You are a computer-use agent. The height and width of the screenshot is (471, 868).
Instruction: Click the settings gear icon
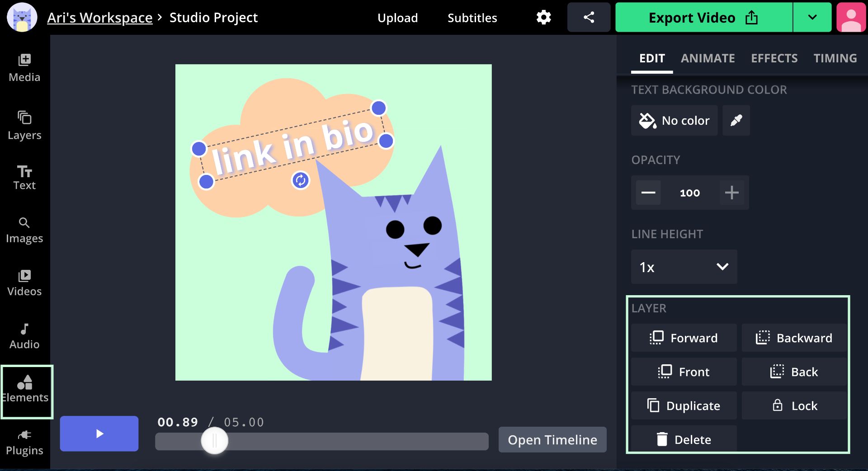(x=543, y=18)
